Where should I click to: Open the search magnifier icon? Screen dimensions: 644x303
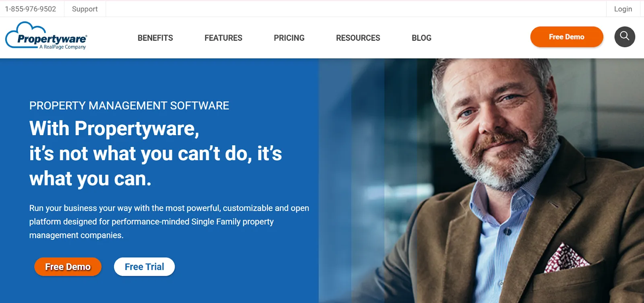click(625, 37)
